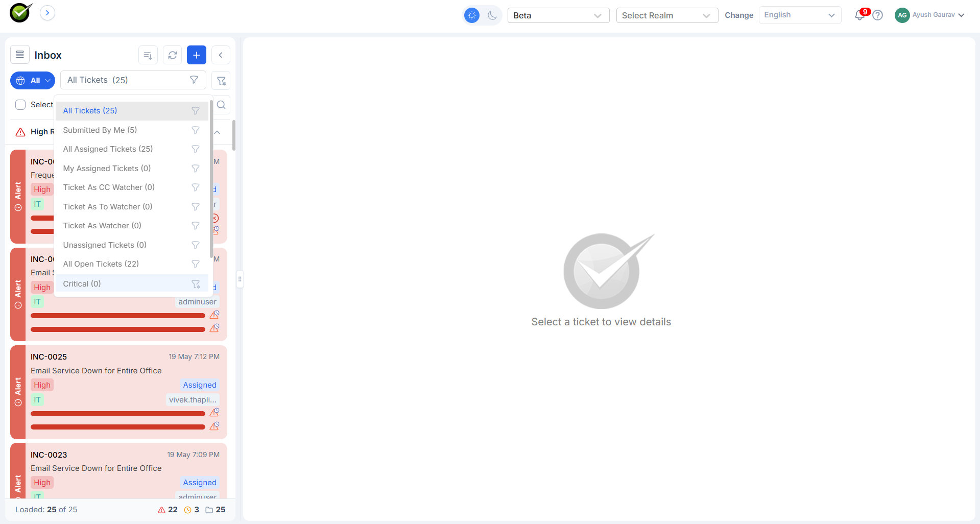
Task: Open advanced filter settings icon
Action: 221,81
